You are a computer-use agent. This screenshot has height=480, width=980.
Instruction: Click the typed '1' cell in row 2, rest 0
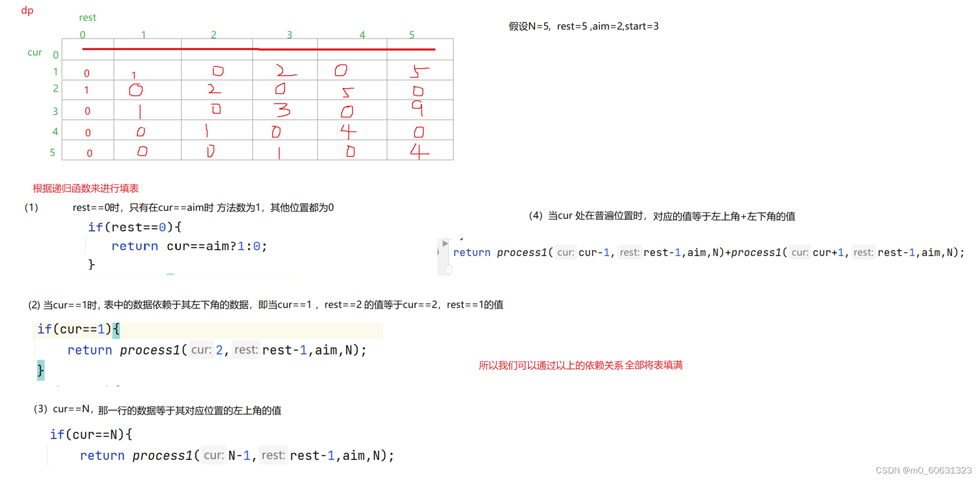pos(86,90)
